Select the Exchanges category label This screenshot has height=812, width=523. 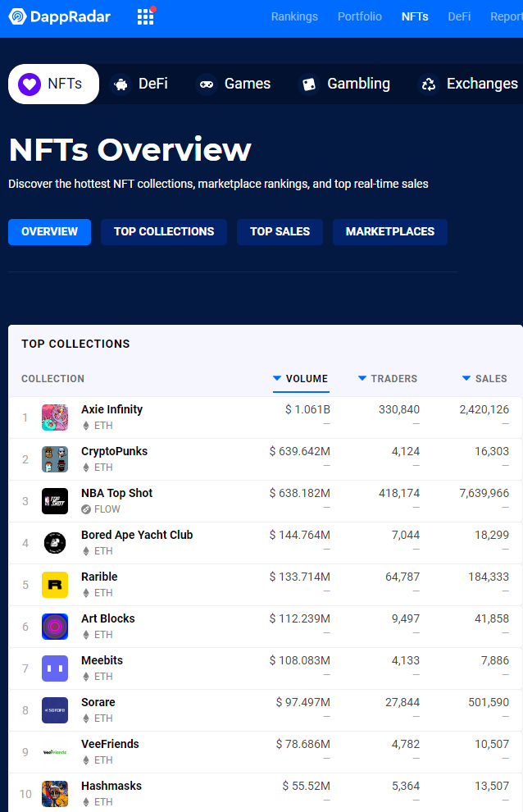(482, 84)
